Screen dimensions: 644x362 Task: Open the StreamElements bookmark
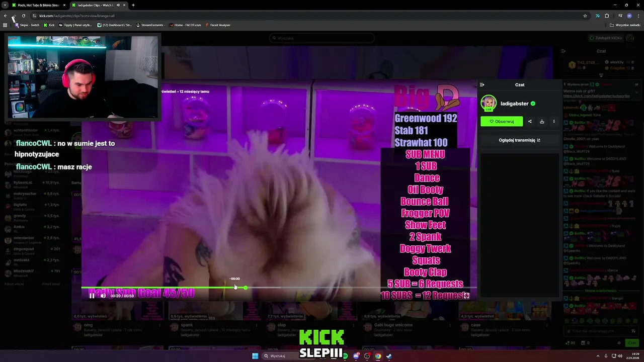(150, 25)
